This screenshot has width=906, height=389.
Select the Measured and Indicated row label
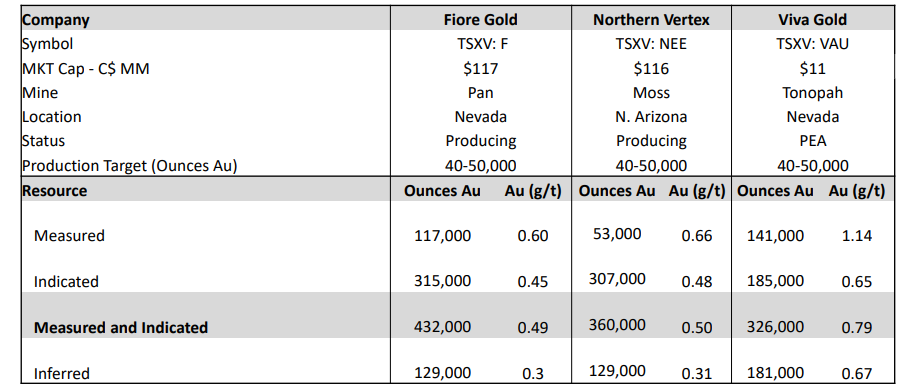[121, 328]
